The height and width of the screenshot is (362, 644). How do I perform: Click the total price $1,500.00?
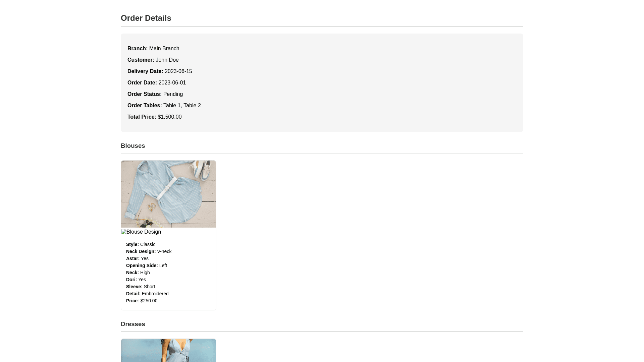[169, 117]
